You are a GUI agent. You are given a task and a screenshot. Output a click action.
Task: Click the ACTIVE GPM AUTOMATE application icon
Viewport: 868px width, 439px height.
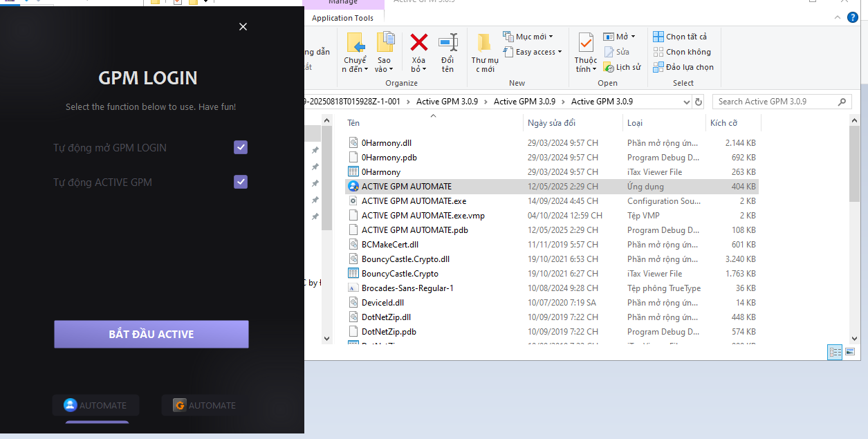(x=353, y=187)
